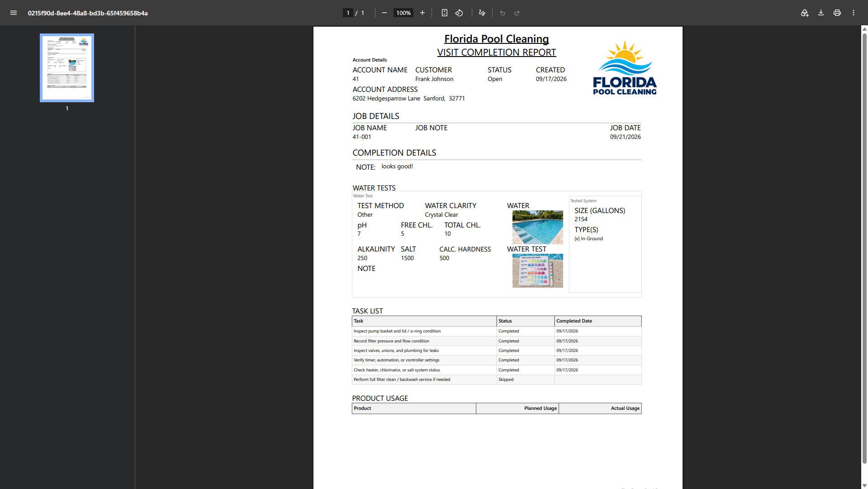
Task: Click the undo icon
Action: click(x=503, y=13)
